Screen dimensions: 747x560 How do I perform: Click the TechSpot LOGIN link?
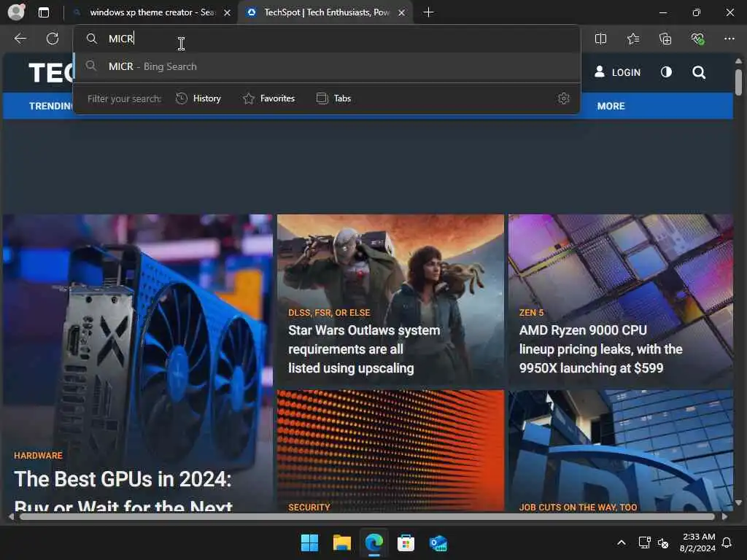point(617,72)
